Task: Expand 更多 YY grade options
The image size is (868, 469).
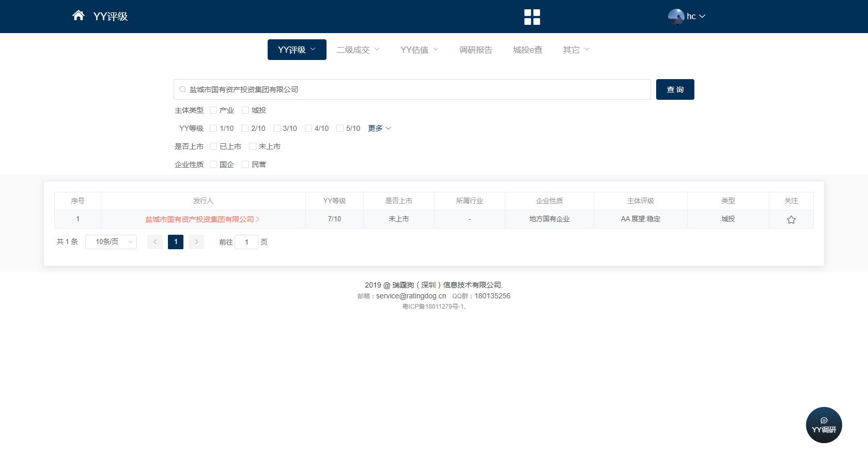Action: coord(379,128)
